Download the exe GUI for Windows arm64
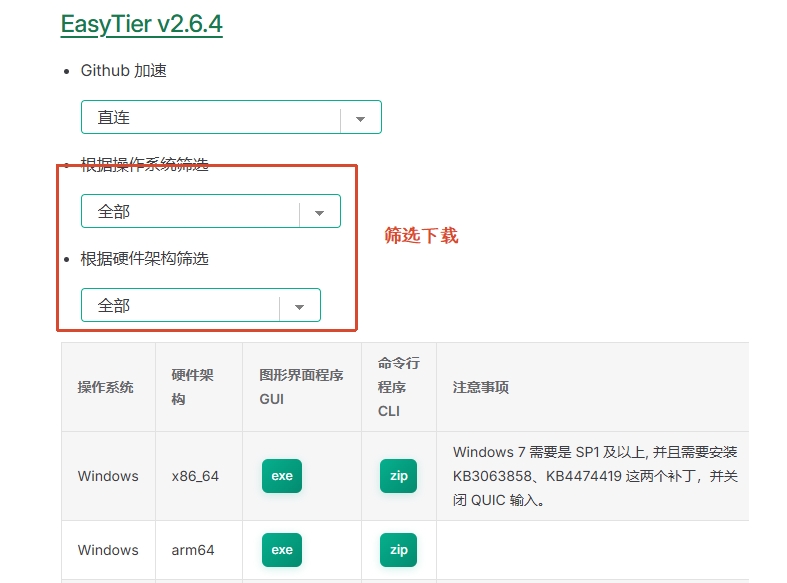 click(x=282, y=550)
